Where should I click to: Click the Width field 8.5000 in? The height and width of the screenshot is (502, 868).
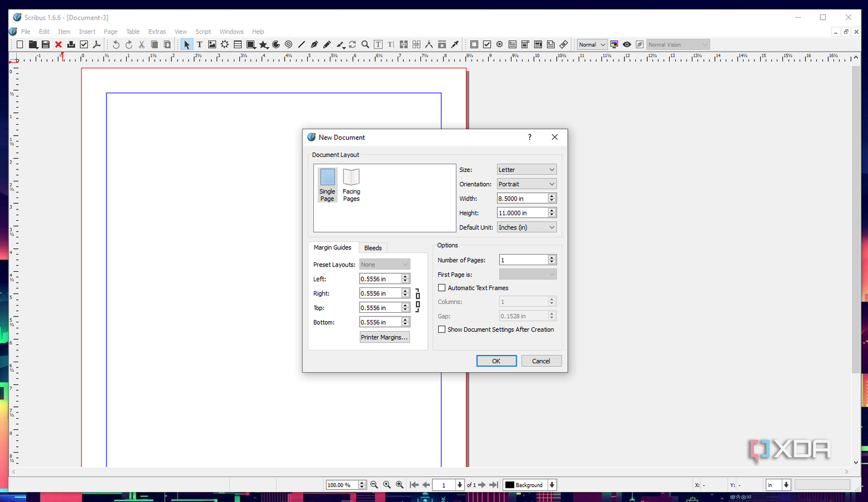(522, 198)
